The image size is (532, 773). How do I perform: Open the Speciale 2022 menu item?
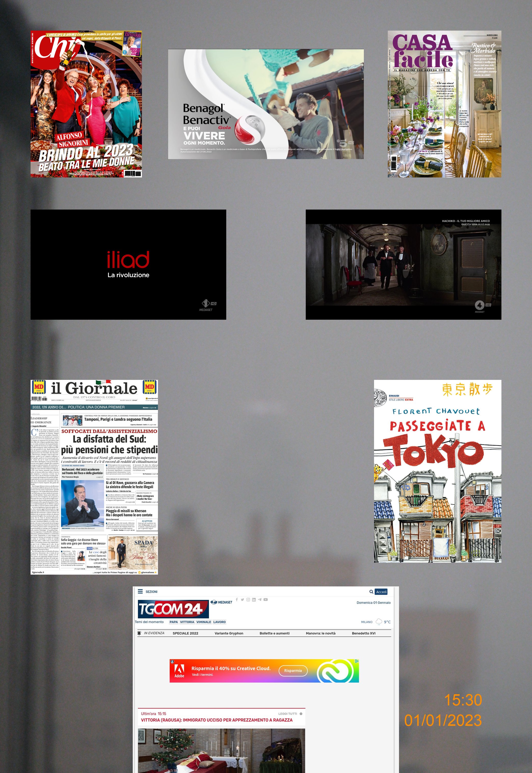pyautogui.click(x=185, y=633)
